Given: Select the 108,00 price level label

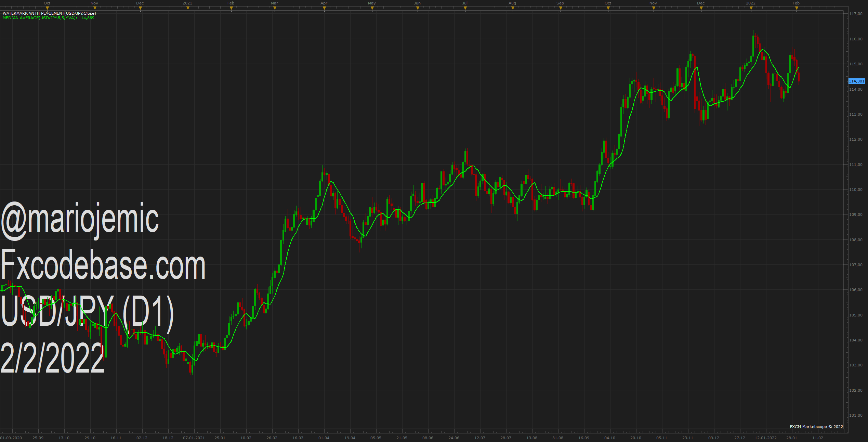Looking at the screenshot, I should (x=856, y=240).
